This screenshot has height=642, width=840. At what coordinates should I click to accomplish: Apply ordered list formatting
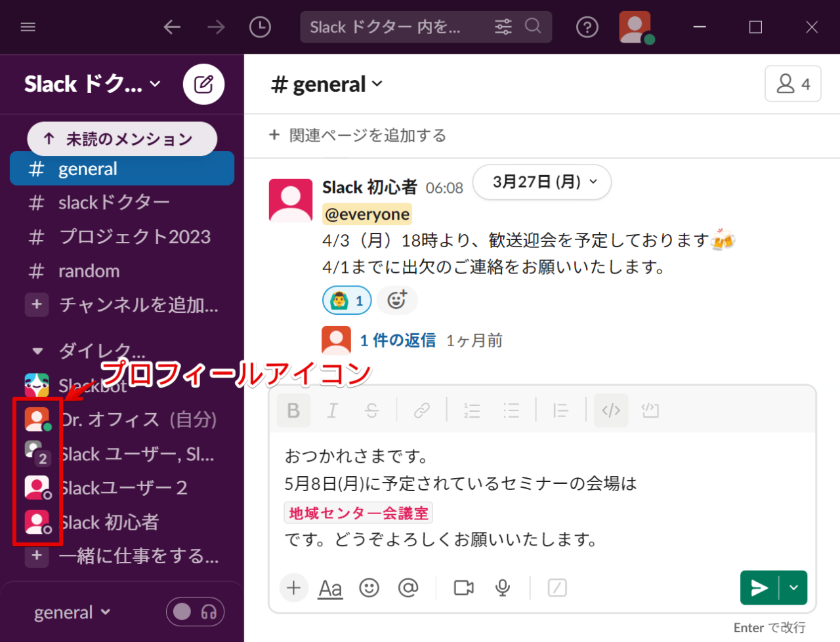coord(472,411)
